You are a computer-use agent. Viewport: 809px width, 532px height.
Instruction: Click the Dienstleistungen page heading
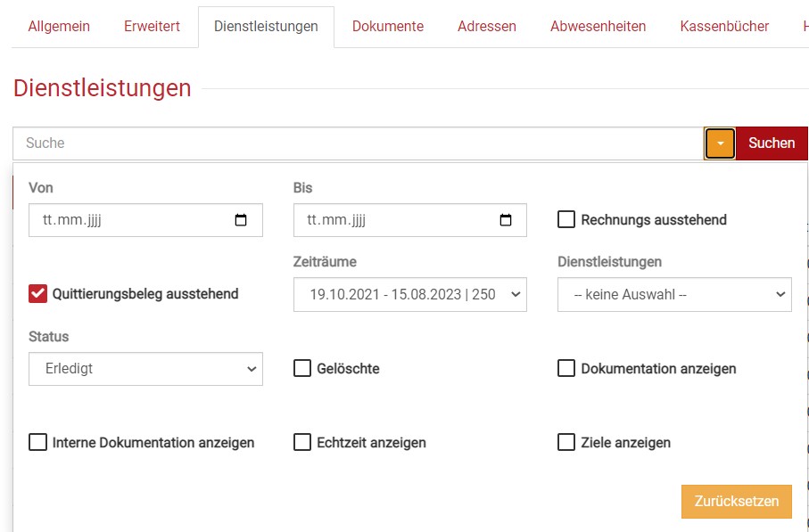pos(103,88)
